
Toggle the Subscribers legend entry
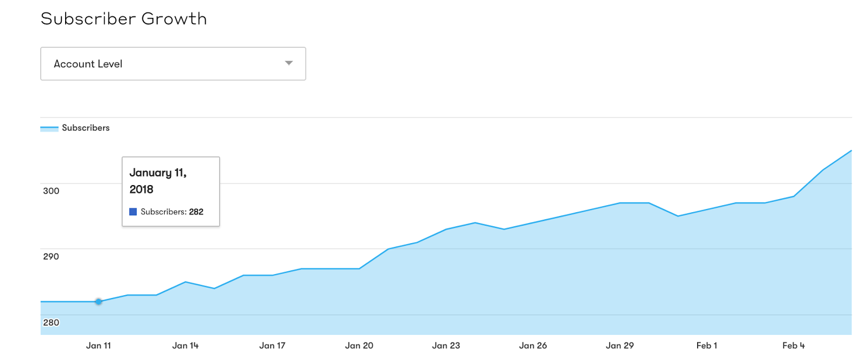pos(75,128)
